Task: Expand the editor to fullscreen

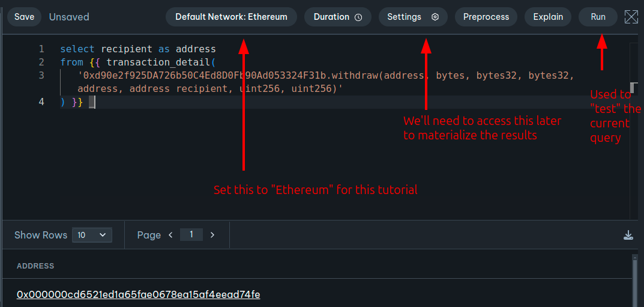Action: pyautogui.click(x=631, y=17)
